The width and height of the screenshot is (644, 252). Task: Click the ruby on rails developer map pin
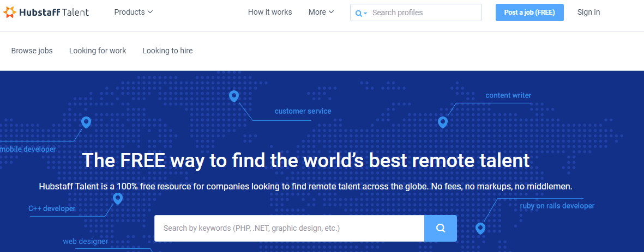click(480, 228)
